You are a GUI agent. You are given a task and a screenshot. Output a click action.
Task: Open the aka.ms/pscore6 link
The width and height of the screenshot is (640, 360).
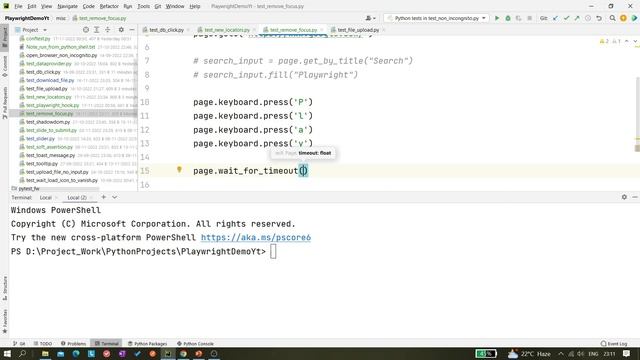pyautogui.click(x=256, y=238)
